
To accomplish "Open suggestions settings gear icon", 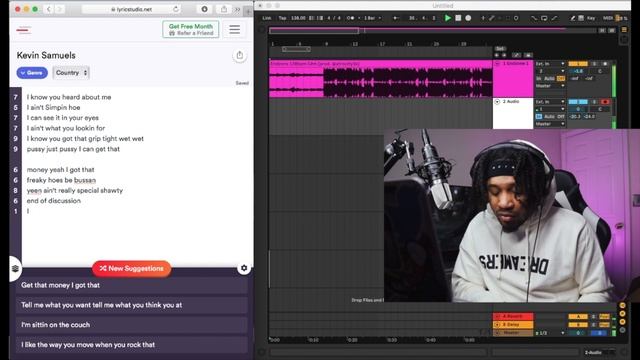I will 244,268.
